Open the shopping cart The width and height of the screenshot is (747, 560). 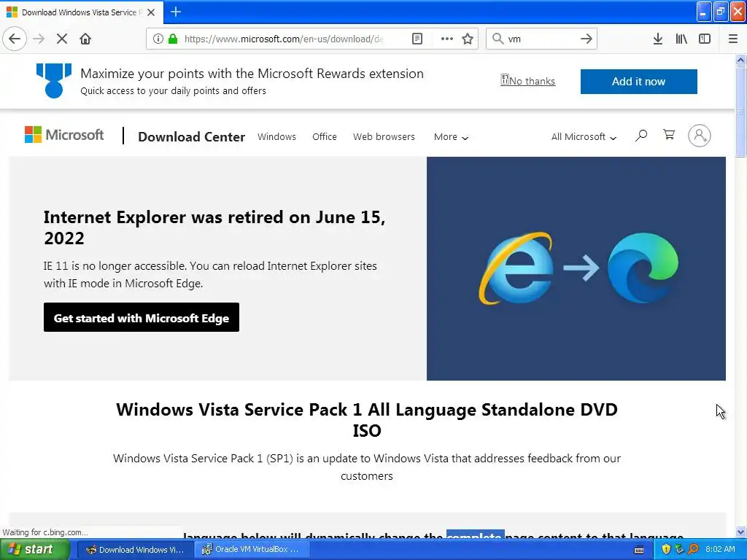669,135
